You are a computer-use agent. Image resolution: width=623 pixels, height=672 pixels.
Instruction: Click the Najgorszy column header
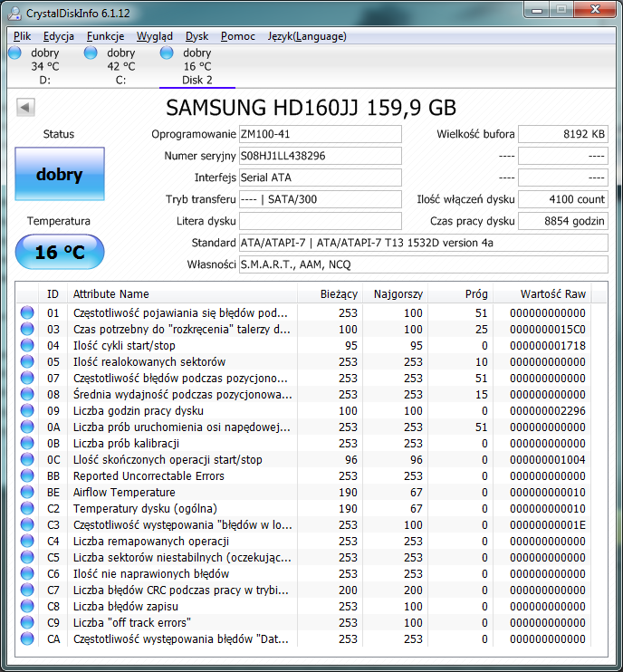point(396,294)
